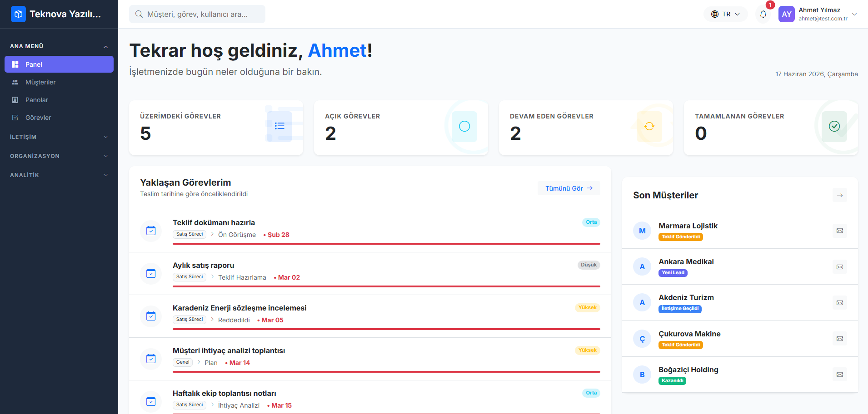Viewport: 868px width, 414px height.
Task: Click the globe language icon
Action: pyautogui.click(x=715, y=14)
